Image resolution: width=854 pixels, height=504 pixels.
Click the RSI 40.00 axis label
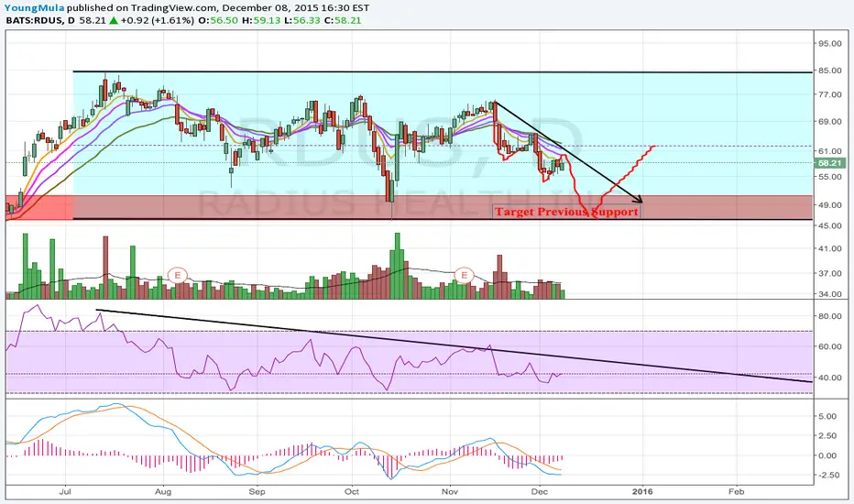(x=830, y=378)
